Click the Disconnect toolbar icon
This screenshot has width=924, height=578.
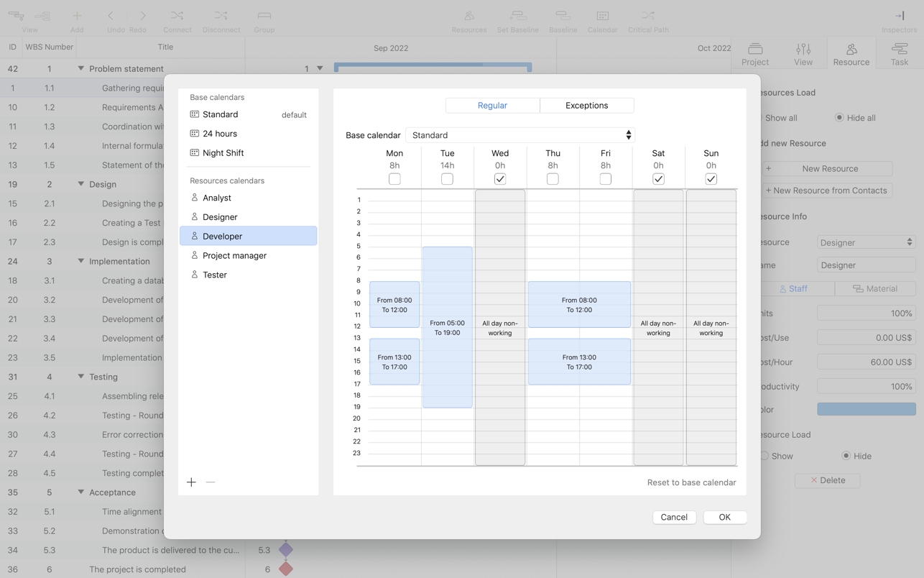[x=221, y=16]
